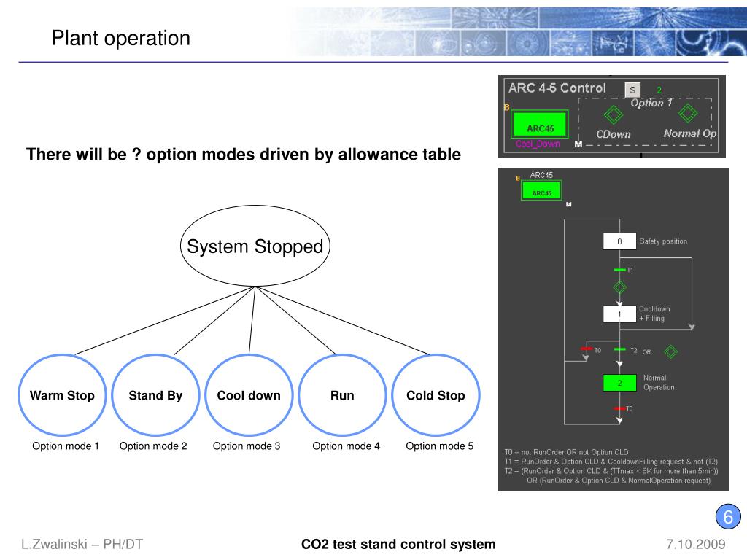The image size is (747, 560).
Task: Click the Option mode 2 label
Action: coord(153,446)
